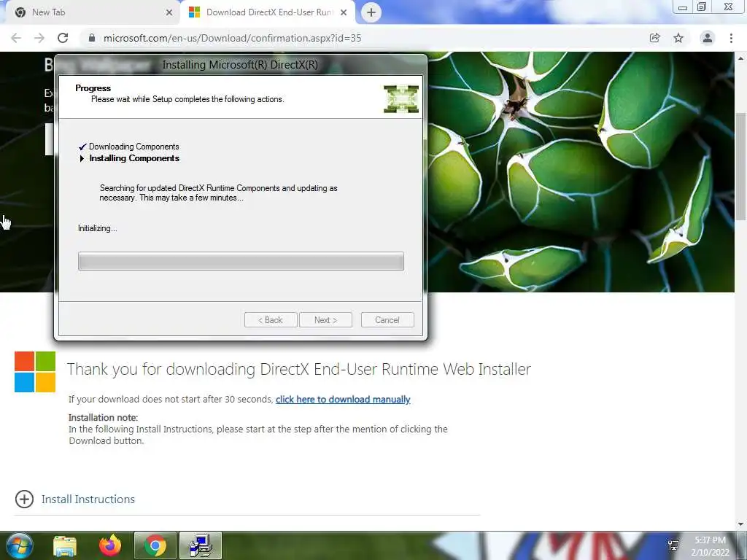747x560 pixels.
Task: Click the Installing Components arrow marker
Action: tap(82, 158)
